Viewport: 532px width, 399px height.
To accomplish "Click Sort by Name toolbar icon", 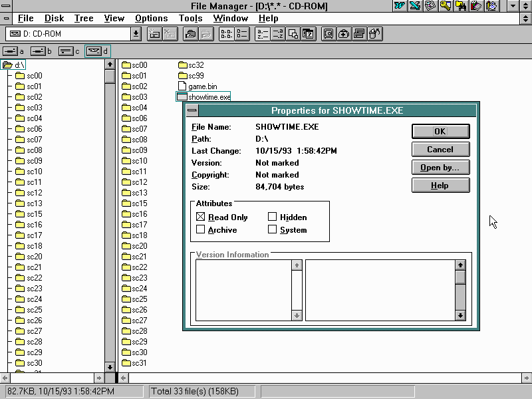I will point(263,34).
